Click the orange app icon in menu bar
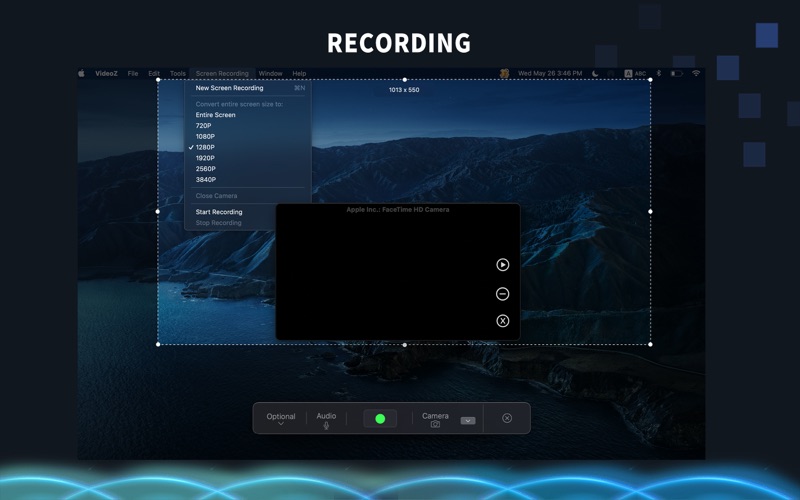 point(504,73)
